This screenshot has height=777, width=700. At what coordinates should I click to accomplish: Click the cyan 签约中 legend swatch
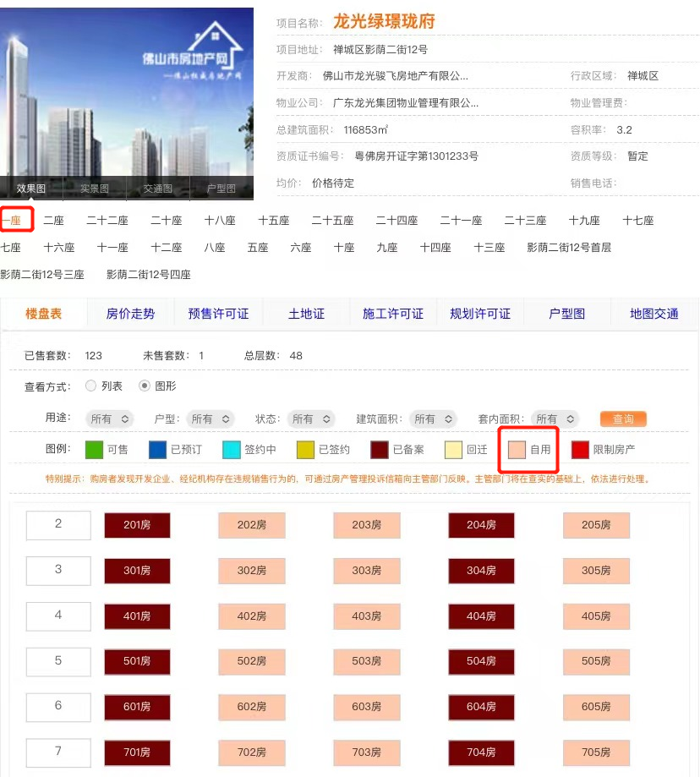(x=232, y=450)
